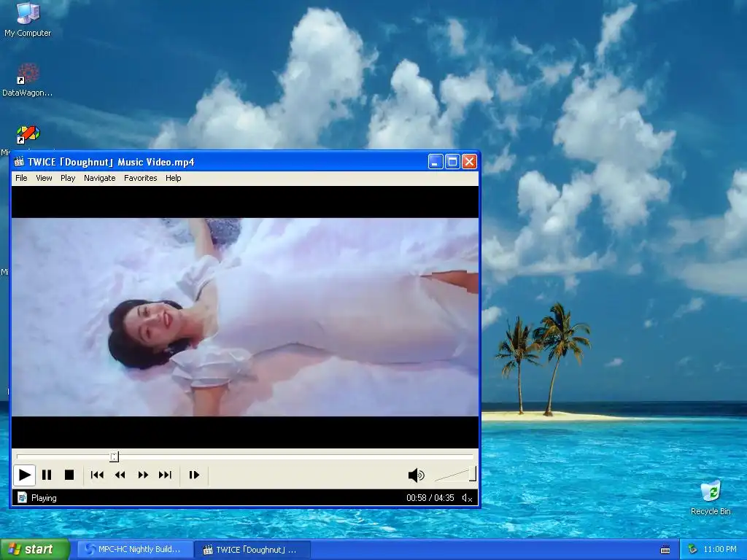The image size is (747, 560).
Task: Open the File menu
Action: [21, 178]
